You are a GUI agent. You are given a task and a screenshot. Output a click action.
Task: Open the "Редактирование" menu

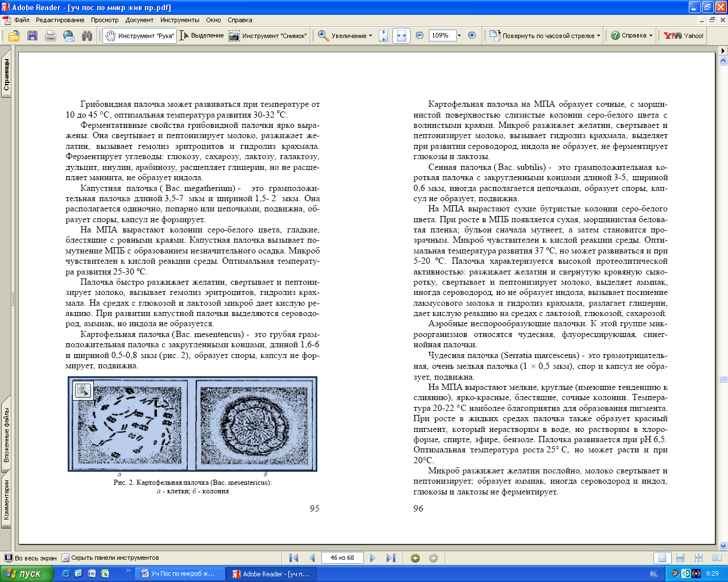(x=60, y=20)
